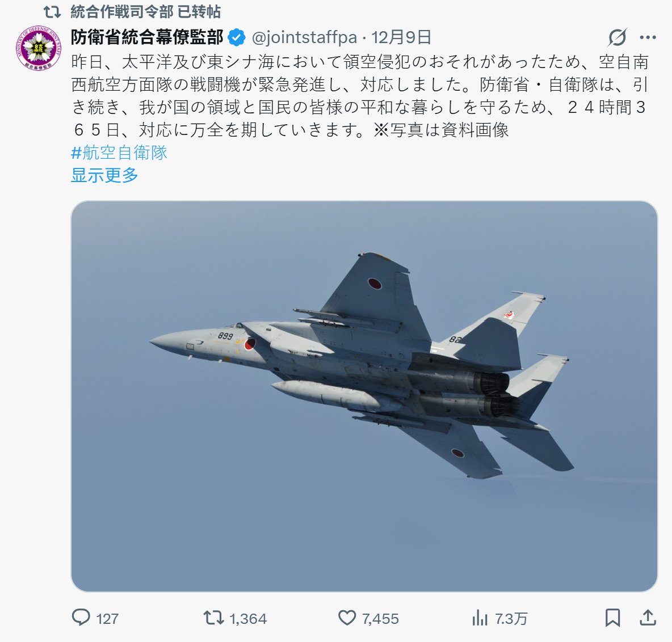Click the #航空自衛隊 hashtag
The width and height of the screenshot is (672, 642).
(x=119, y=153)
